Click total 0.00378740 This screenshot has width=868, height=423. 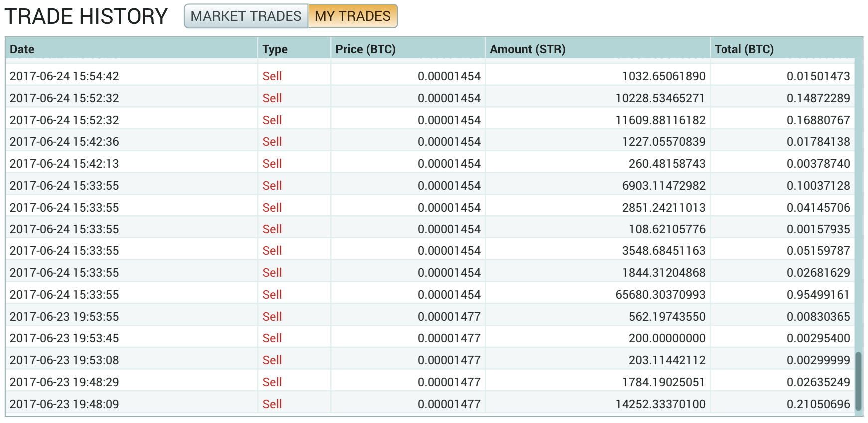click(x=818, y=164)
